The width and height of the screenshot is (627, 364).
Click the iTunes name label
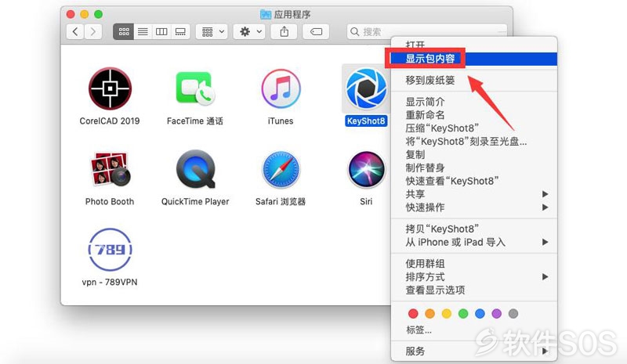click(281, 121)
